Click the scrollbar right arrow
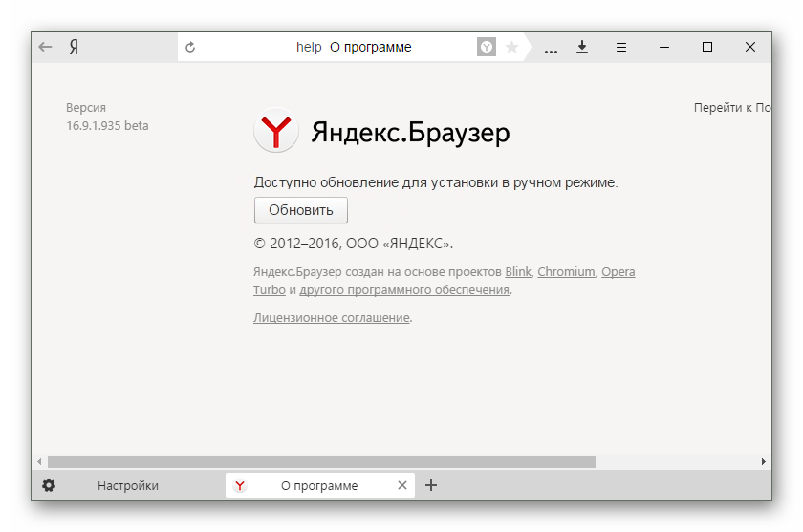Image resolution: width=803 pixels, height=532 pixels. coord(763,461)
